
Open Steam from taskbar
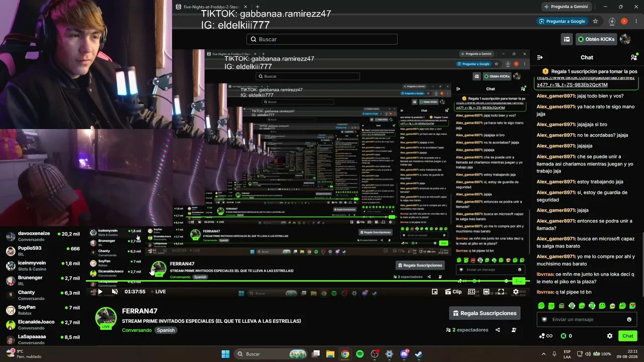(x=419, y=354)
